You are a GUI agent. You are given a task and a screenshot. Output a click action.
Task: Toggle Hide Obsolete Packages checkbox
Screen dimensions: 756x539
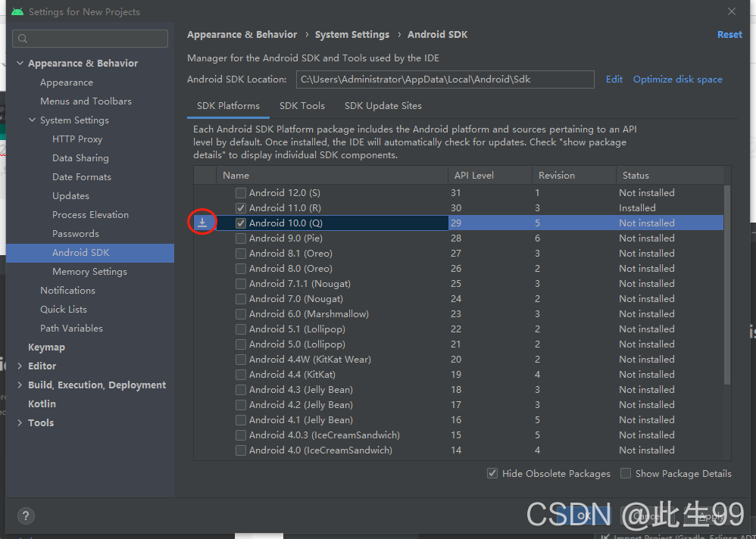point(492,473)
